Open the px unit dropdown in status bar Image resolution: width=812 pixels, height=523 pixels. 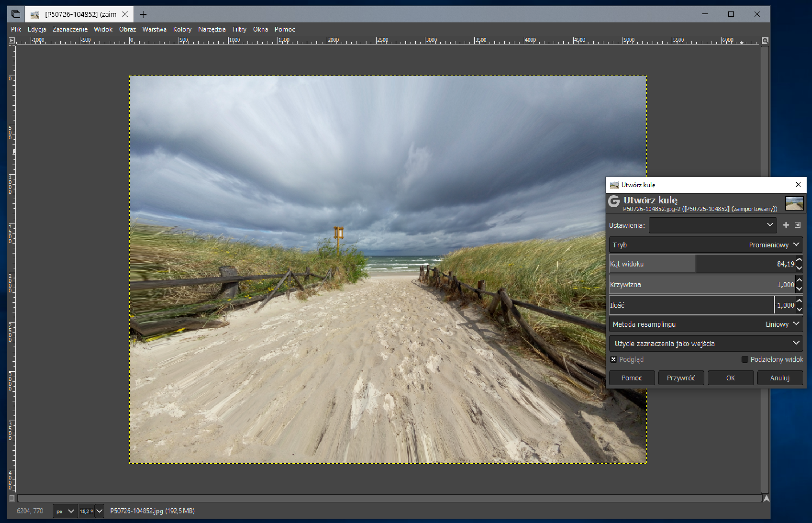[65, 511]
